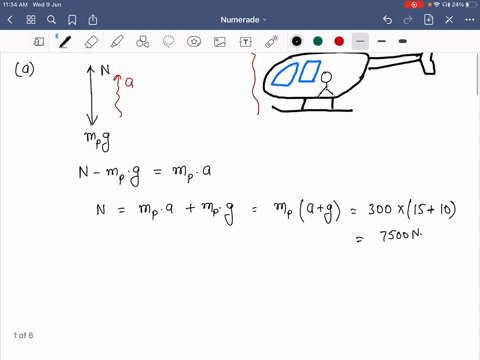Select the Pen tool
This screenshot has height=360, width=480.
pyautogui.click(x=65, y=42)
